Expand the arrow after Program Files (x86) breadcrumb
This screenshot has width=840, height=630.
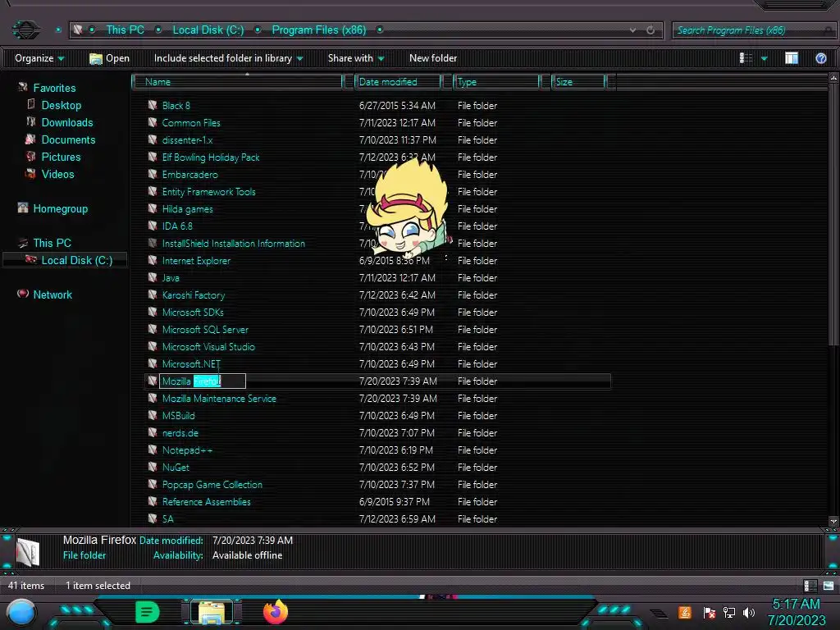(x=380, y=30)
